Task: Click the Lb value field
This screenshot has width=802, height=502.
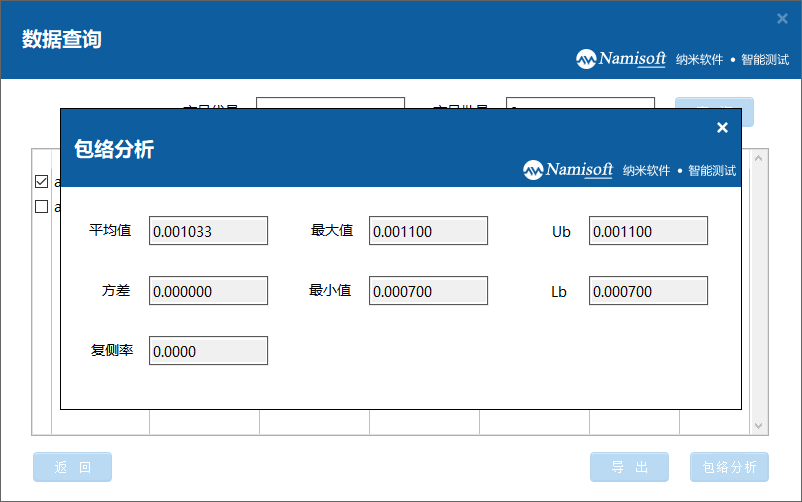Action: [648, 291]
